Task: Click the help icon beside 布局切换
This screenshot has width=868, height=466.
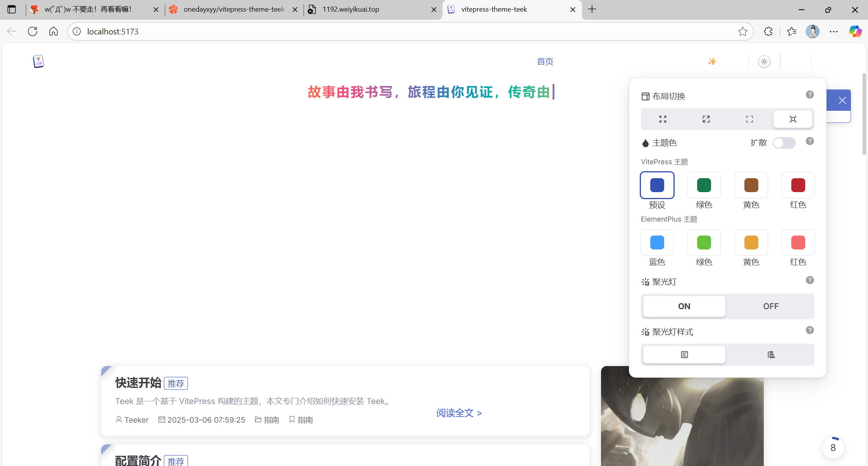Action: click(809, 95)
